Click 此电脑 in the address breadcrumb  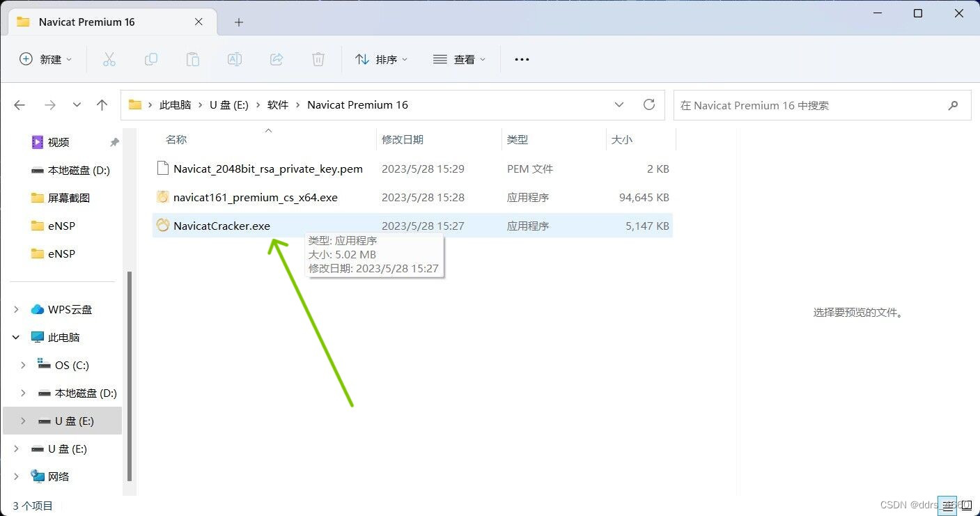point(175,104)
